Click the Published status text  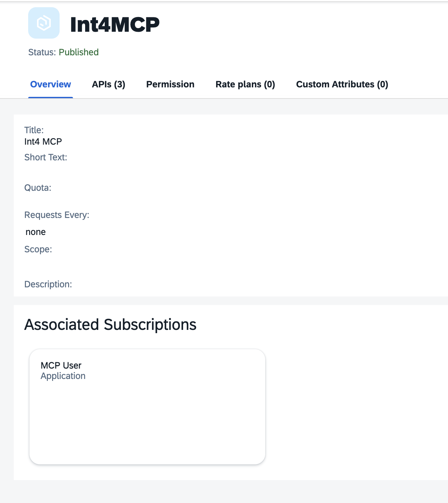(79, 52)
